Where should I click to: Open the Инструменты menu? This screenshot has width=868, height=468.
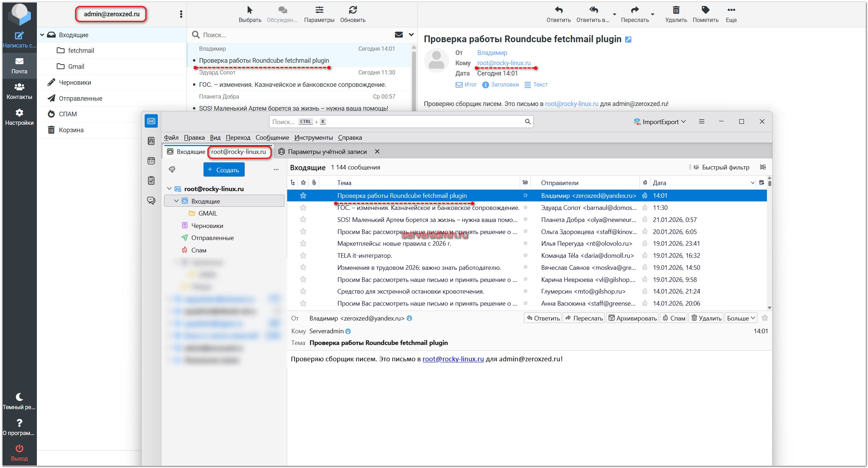[x=313, y=138]
